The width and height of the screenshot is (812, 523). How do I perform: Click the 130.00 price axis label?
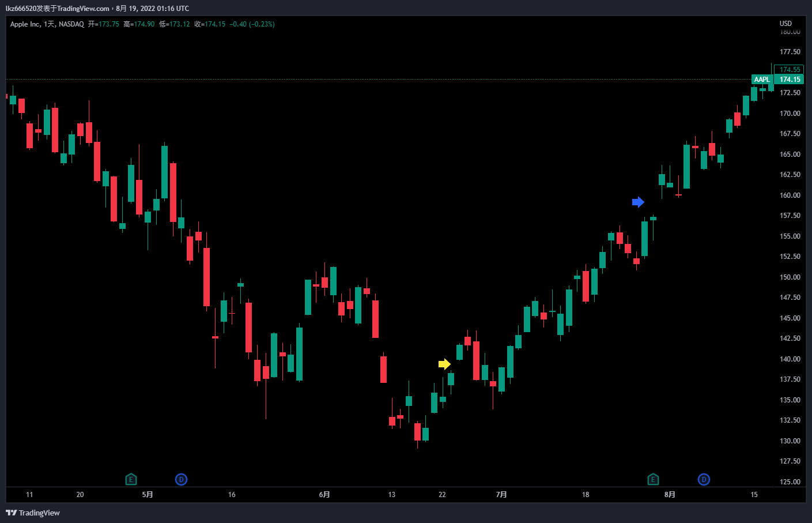coord(790,441)
